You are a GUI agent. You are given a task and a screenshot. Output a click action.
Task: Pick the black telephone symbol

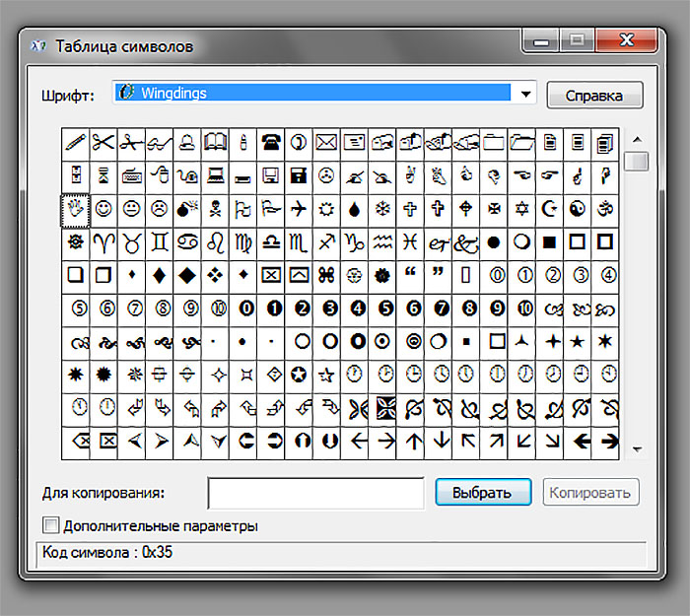(271, 144)
